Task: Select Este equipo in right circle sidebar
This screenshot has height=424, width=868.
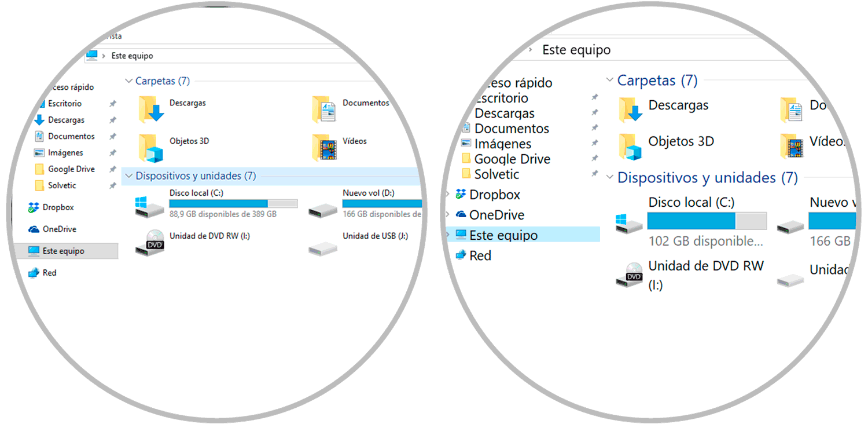Action: pyautogui.click(x=503, y=235)
